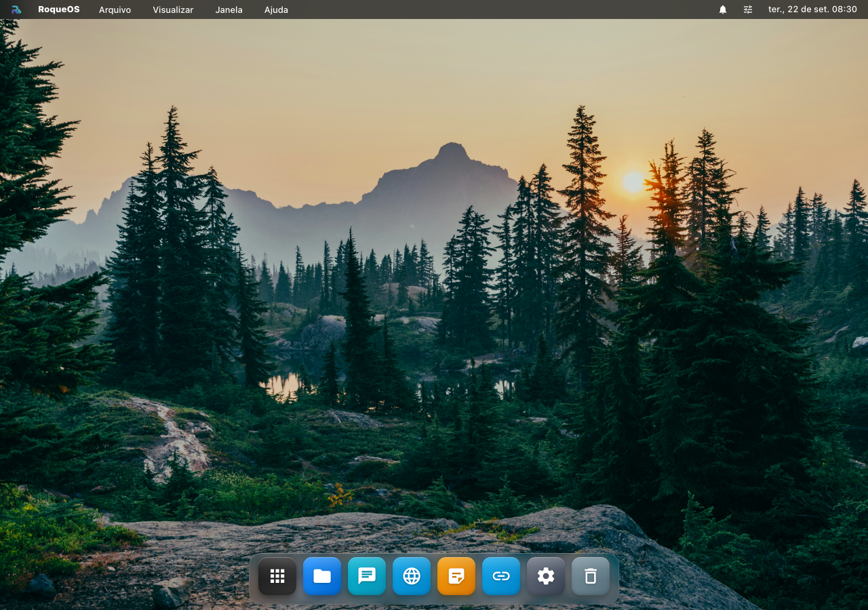Click the RoqueOS logo icon
The height and width of the screenshot is (610, 868).
click(16, 9)
